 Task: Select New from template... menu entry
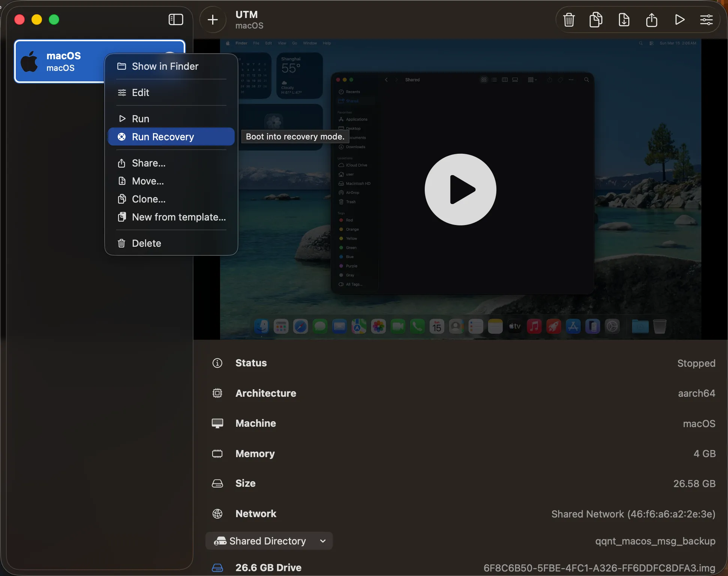[x=171, y=217]
